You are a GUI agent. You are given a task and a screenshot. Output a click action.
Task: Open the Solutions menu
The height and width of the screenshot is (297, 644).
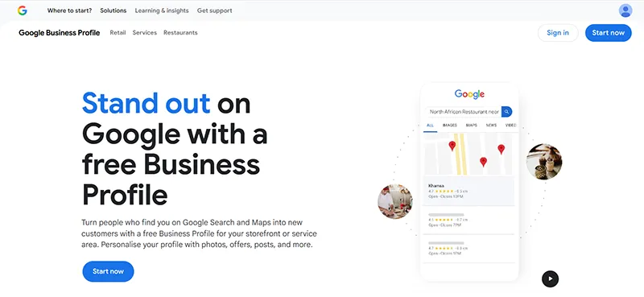coord(114,10)
